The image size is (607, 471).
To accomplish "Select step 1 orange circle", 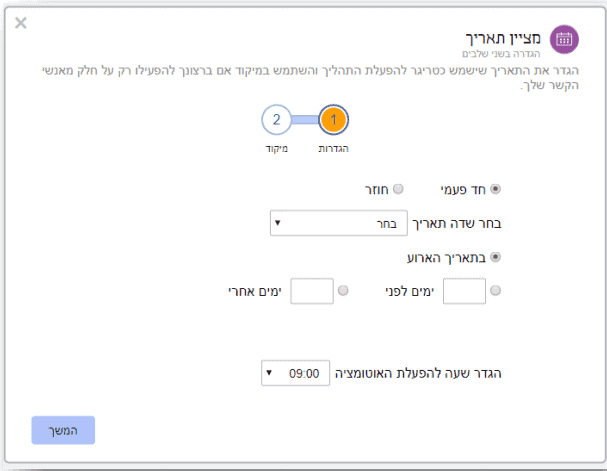I will click(334, 120).
